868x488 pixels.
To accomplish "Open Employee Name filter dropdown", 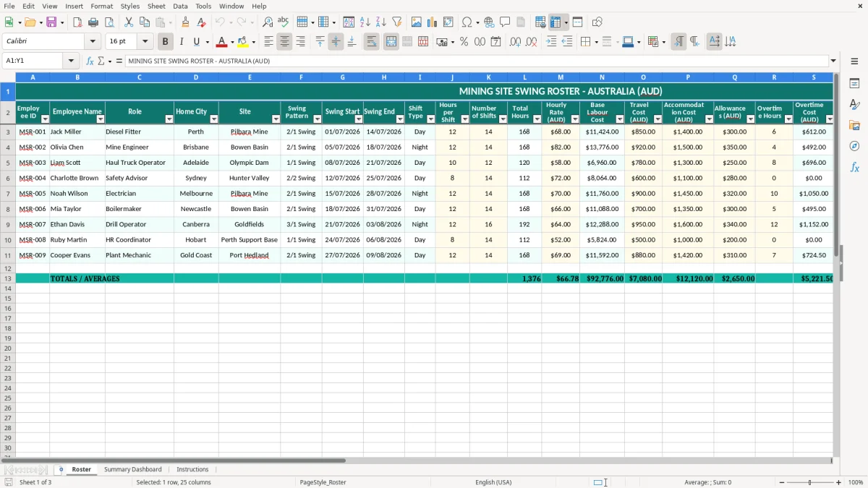I will [101, 119].
